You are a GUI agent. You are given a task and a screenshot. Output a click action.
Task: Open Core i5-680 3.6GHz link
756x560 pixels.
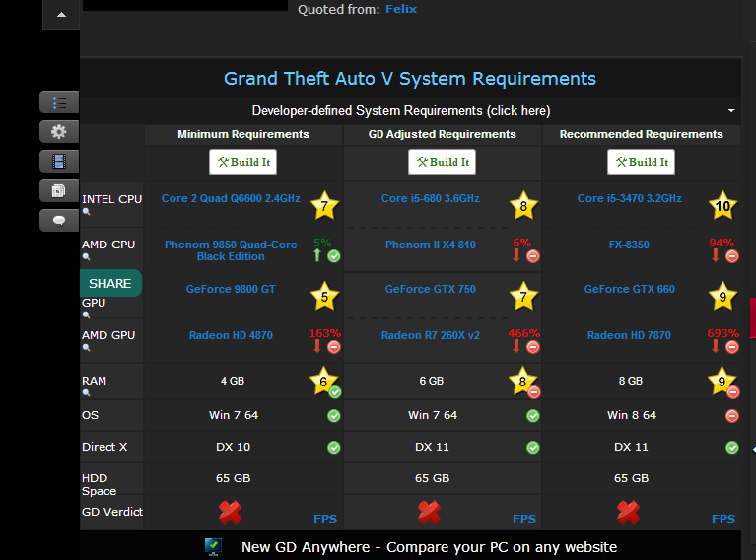click(x=431, y=198)
